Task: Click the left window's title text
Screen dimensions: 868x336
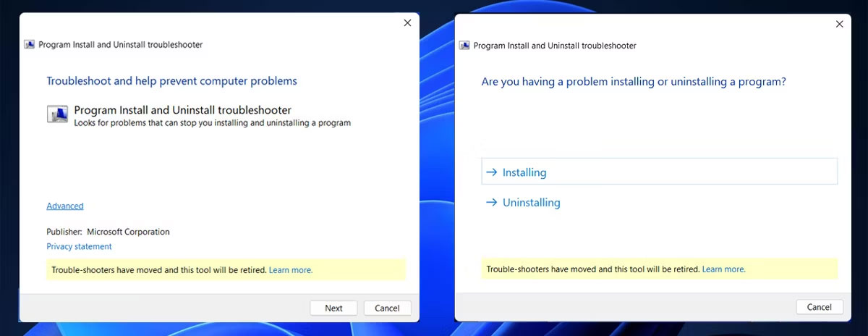Action: (120, 45)
